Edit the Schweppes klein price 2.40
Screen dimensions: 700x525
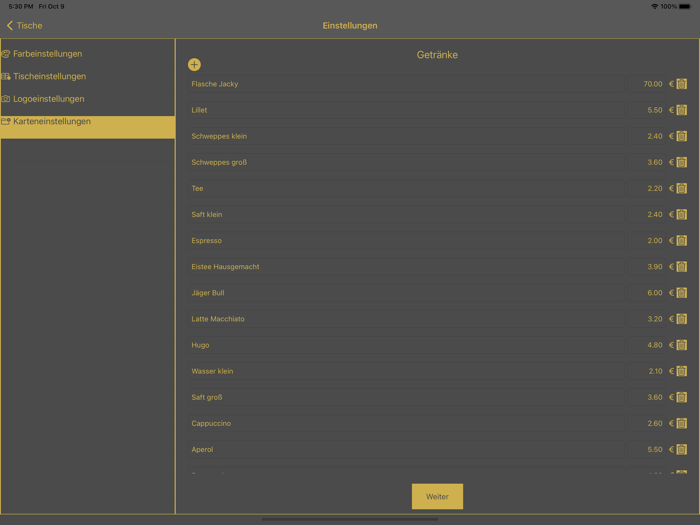(646, 136)
